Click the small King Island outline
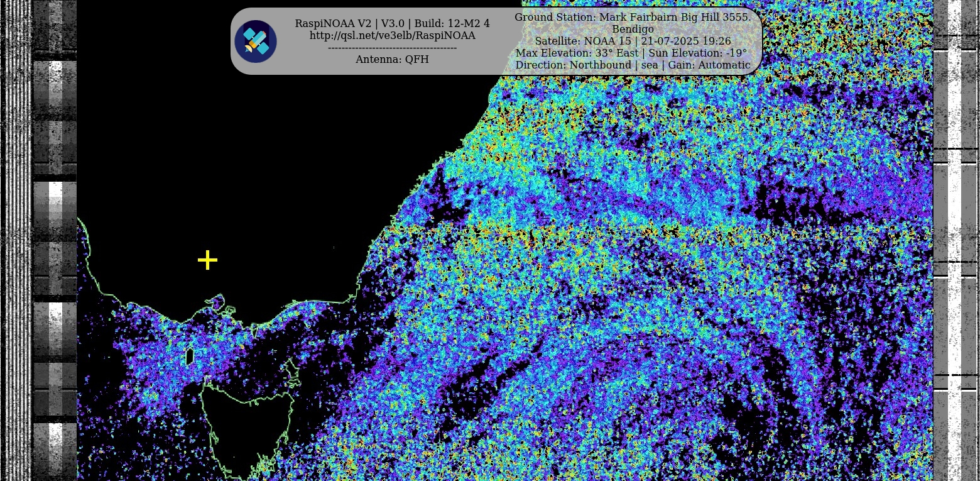Image resolution: width=980 pixels, height=481 pixels. coord(190,357)
